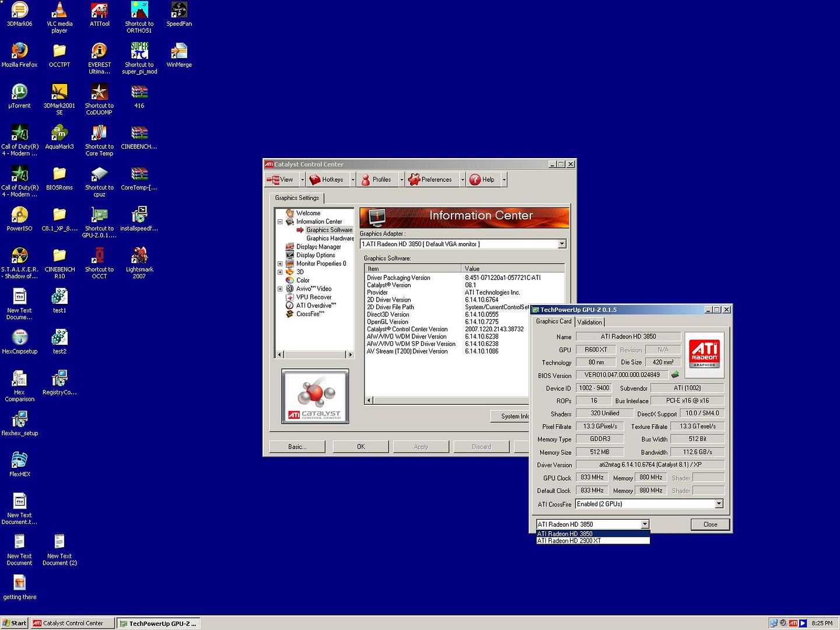
Task: Click the GPU selector dropdown arrow in GPU-Z
Action: (645, 524)
